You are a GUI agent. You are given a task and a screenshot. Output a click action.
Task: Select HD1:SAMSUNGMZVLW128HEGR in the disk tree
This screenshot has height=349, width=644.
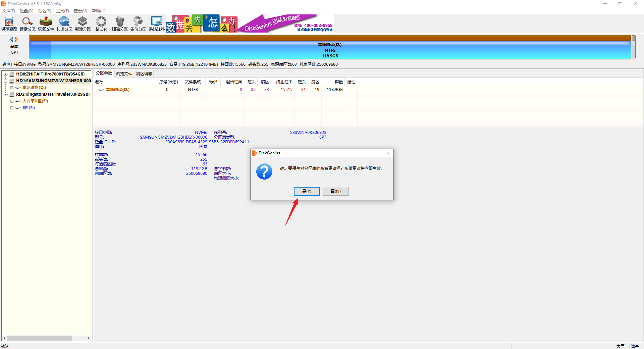53,81
